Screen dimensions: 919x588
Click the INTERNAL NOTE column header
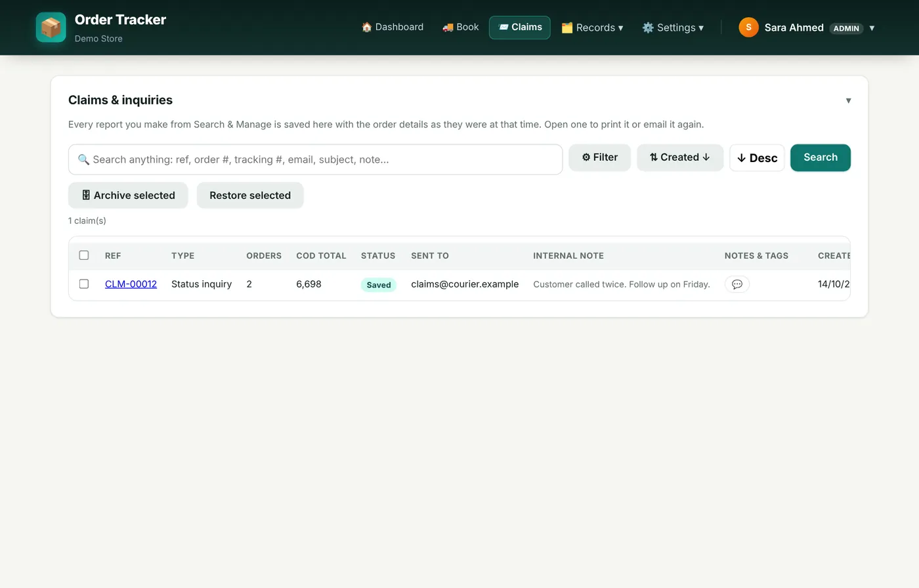coord(568,256)
